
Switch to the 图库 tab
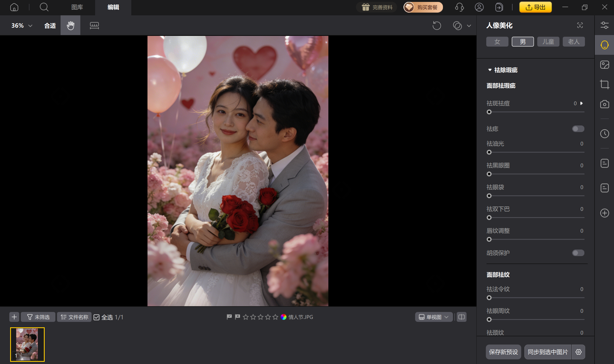pyautogui.click(x=77, y=7)
